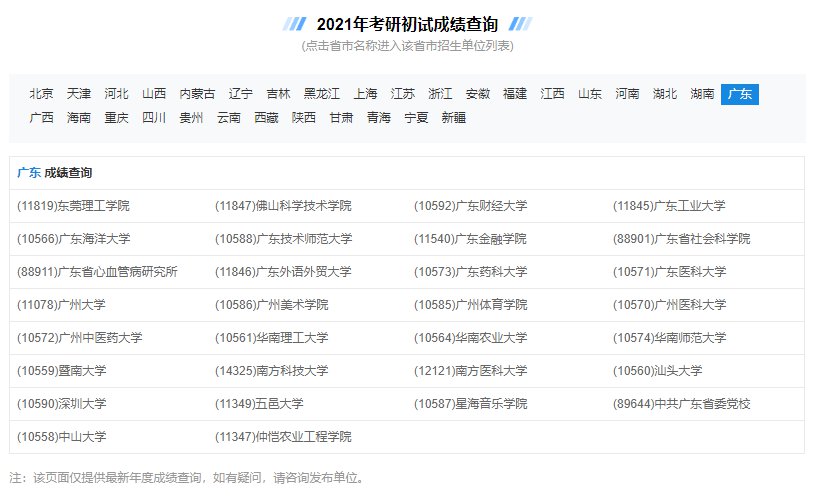Select 深圳大学 from the school list

(62, 404)
